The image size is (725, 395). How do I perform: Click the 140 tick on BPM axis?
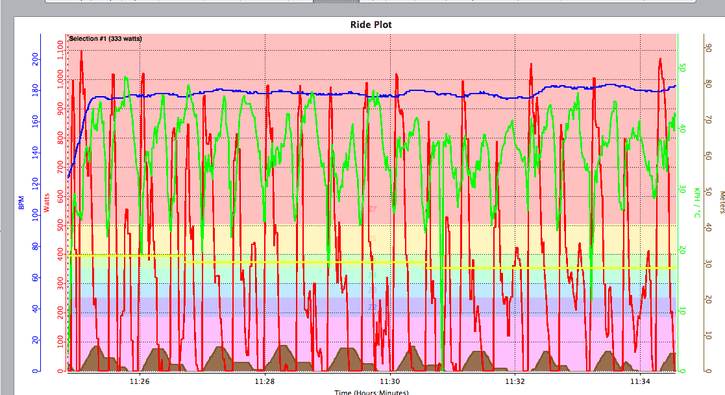35,152
